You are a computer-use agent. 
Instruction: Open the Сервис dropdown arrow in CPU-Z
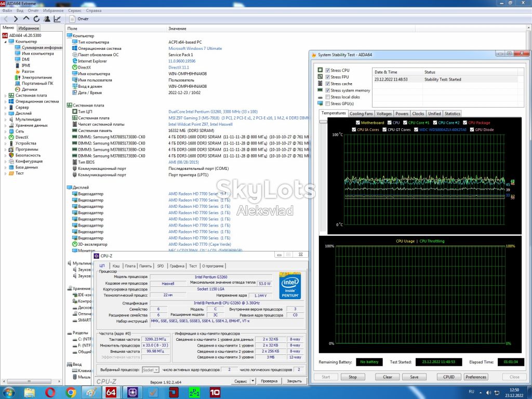pos(253,381)
